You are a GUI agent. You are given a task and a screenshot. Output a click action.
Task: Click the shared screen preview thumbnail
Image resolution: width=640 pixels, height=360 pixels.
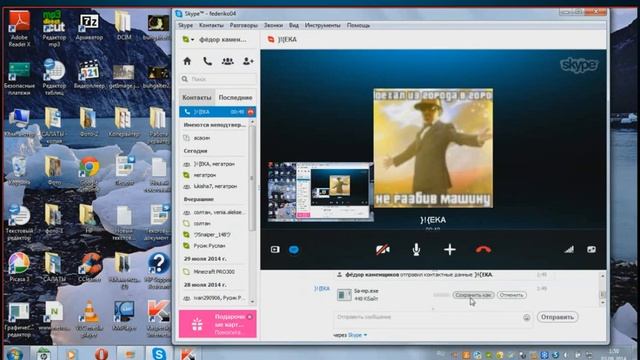point(320,192)
